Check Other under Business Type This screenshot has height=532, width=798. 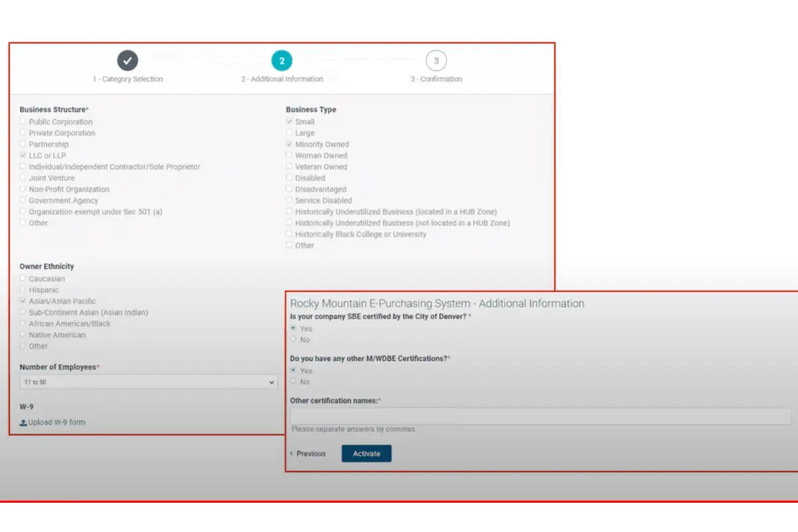[289, 245]
